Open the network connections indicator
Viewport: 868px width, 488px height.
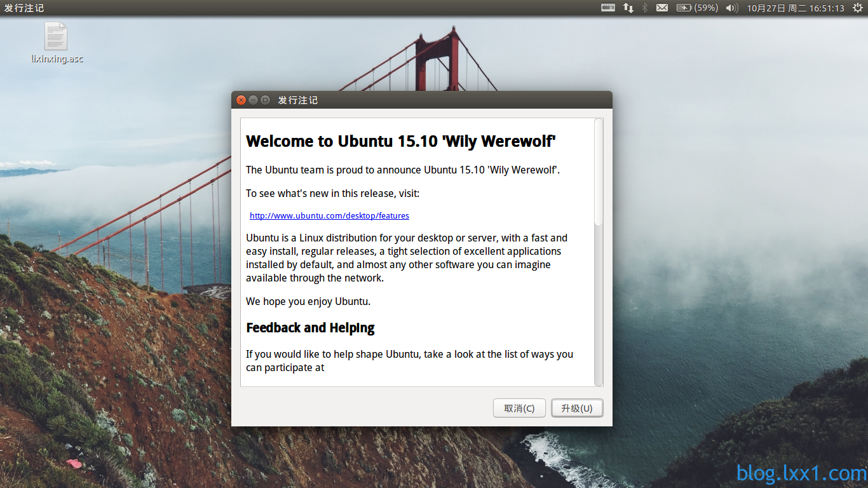628,8
